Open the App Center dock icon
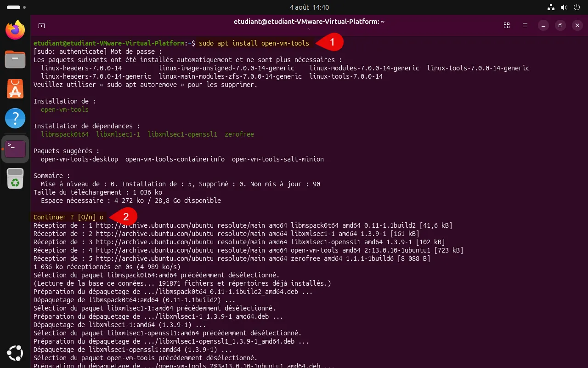Viewport: 588px width, 368px height. (x=15, y=89)
